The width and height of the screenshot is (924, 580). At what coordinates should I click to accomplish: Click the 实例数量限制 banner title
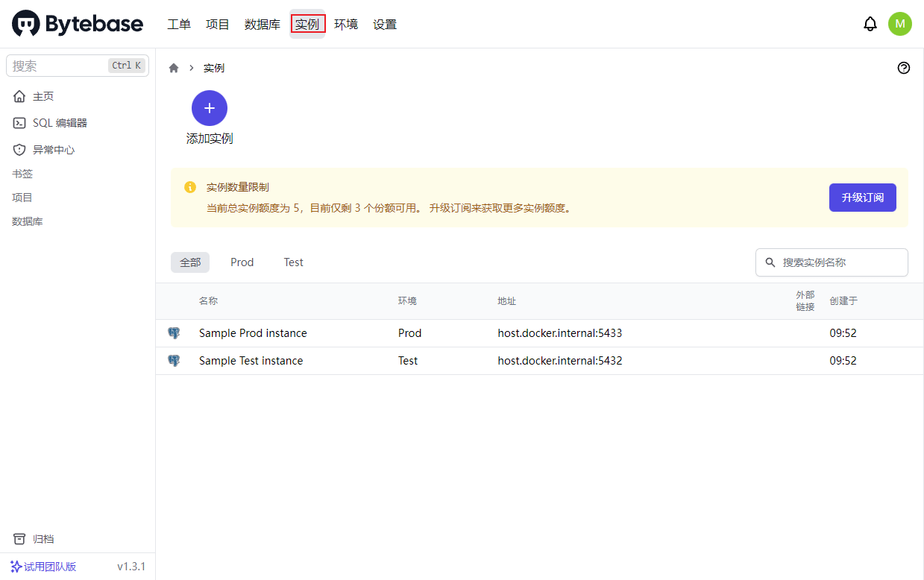[238, 187]
